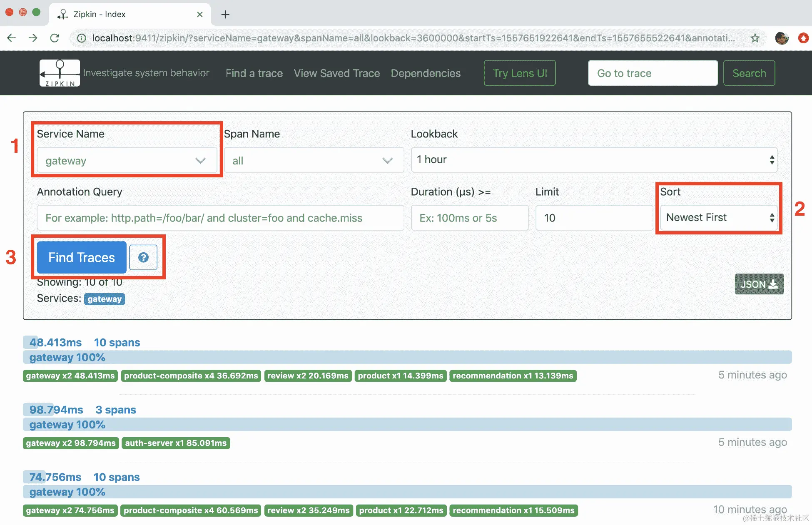The image size is (812, 525).
Task: Click the Go to trace field
Action: 652,73
